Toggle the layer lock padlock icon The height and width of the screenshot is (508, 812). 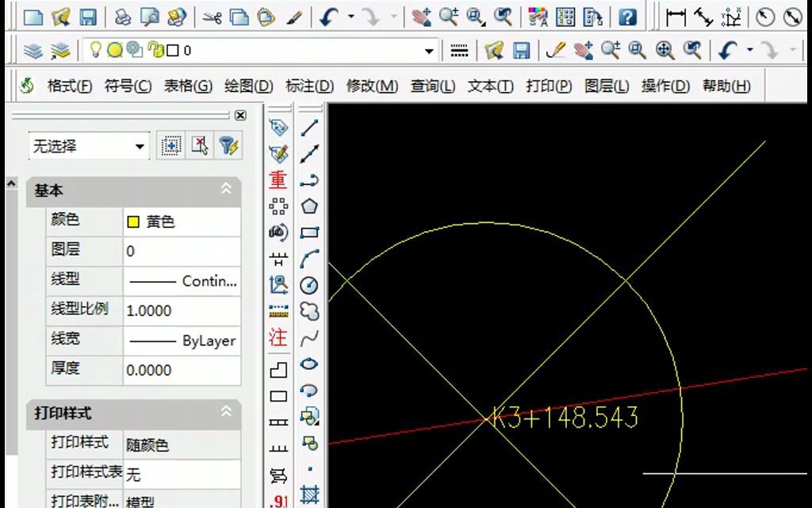(x=155, y=50)
